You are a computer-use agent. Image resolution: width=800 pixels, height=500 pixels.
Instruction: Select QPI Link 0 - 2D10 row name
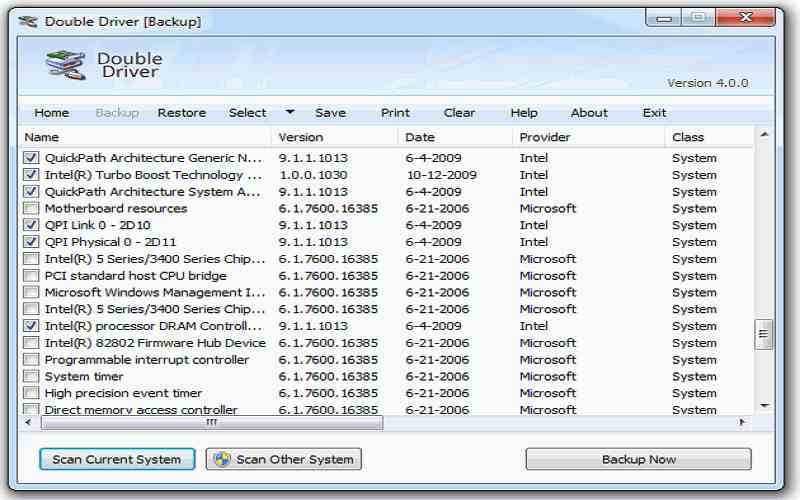point(97,225)
